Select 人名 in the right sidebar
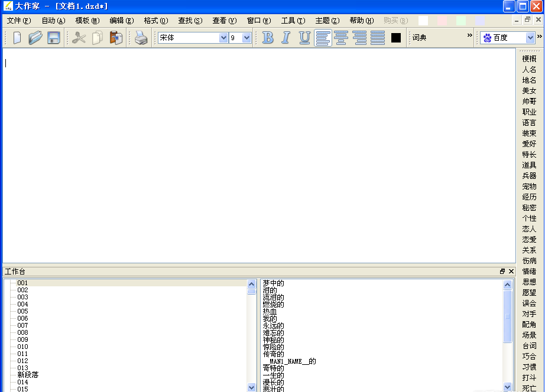 pyautogui.click(x=529, y=69)
